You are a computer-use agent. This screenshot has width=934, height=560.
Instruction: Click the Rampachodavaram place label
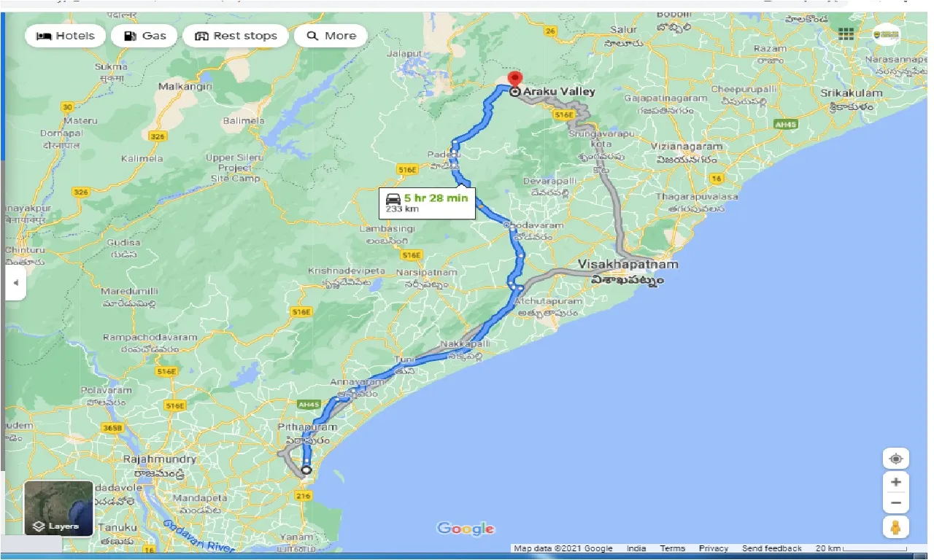(150, 338)
